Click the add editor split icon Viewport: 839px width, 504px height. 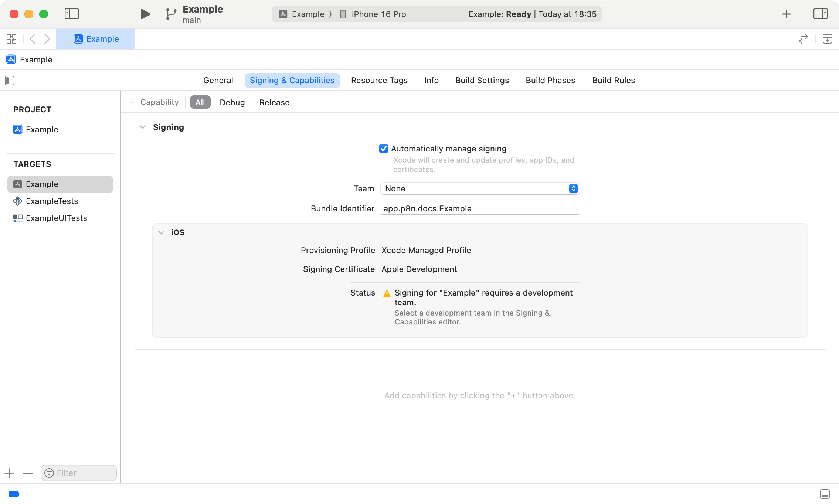[827, 39]
